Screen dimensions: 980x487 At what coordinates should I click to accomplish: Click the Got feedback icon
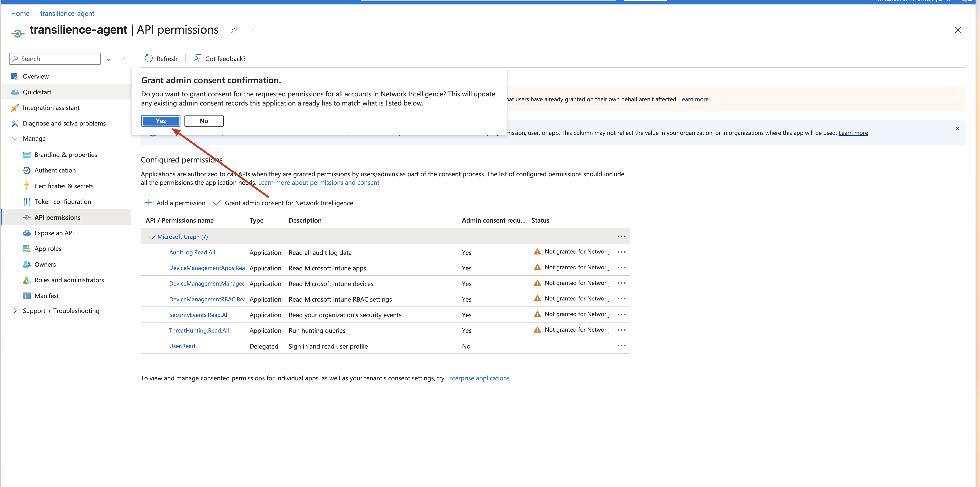pos(197,59)
